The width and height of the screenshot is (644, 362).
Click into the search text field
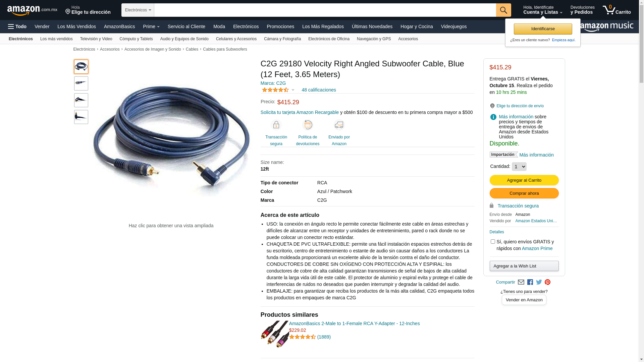click(325, 10)
